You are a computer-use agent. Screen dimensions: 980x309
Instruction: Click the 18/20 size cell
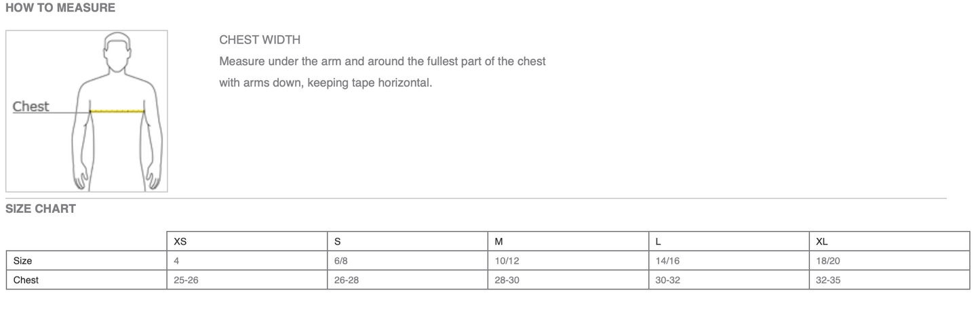pyautogui.click(x=828, y=260)
